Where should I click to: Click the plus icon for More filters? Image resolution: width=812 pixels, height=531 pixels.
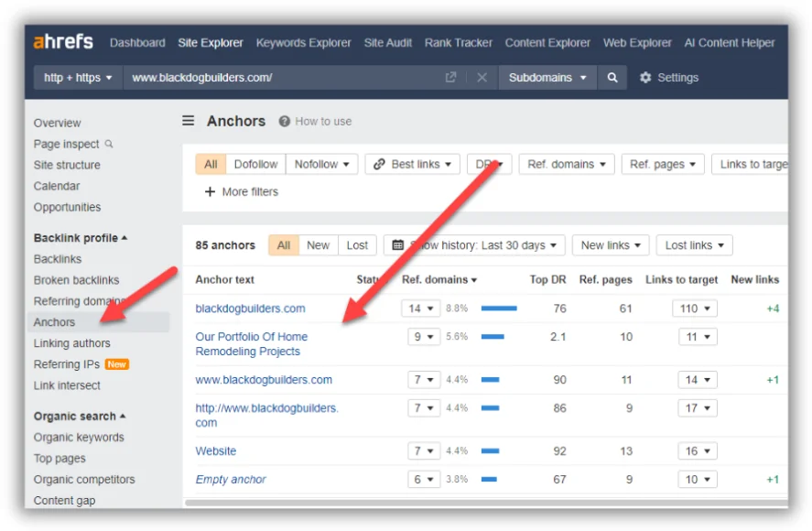point(210,191)
